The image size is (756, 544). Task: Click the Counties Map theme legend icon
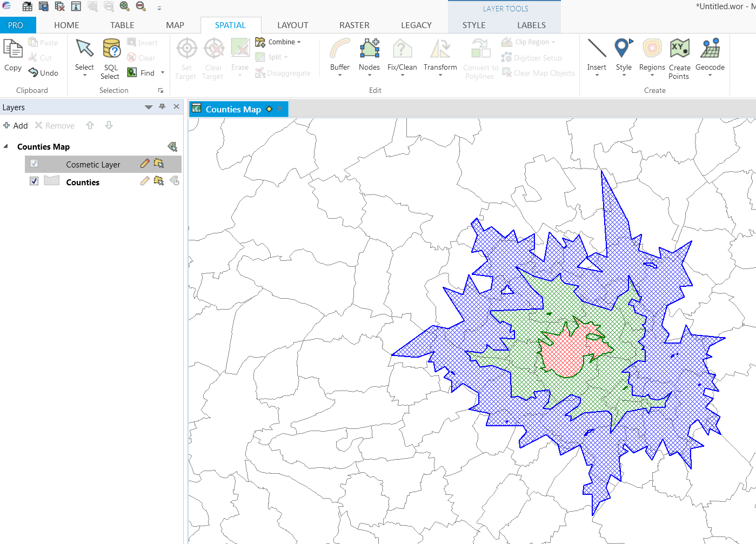click(172, 146)
